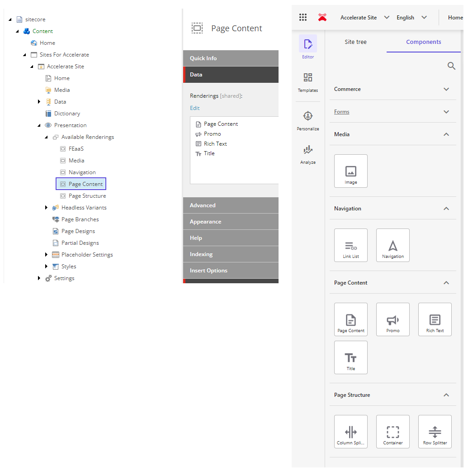This screenshot has width=468, height=476.
Task: Select Page Structure in the content tree
Action: (x=87, y=196)
